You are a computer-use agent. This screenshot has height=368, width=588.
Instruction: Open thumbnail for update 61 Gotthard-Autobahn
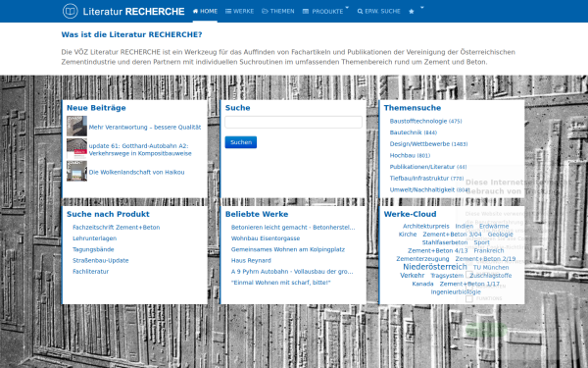[76, 148]
